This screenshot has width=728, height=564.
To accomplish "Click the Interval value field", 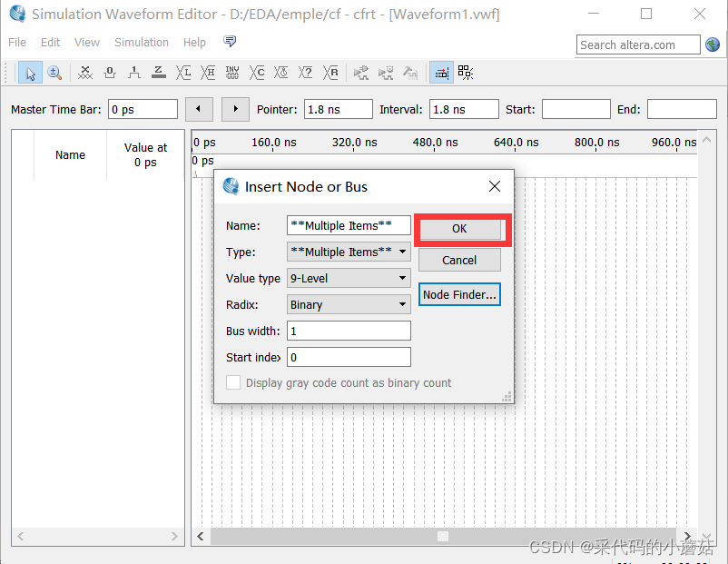I will click(x=464, y=109).
